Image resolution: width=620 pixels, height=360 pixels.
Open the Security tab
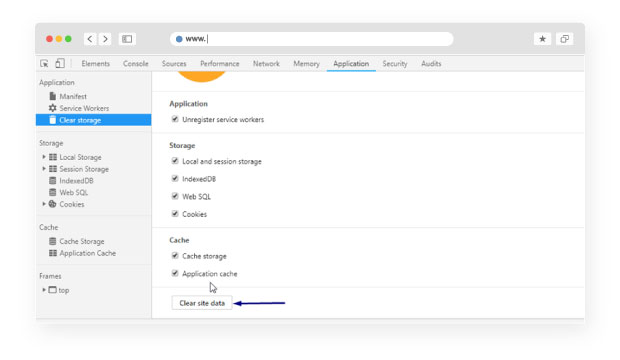tap(395, 64)
